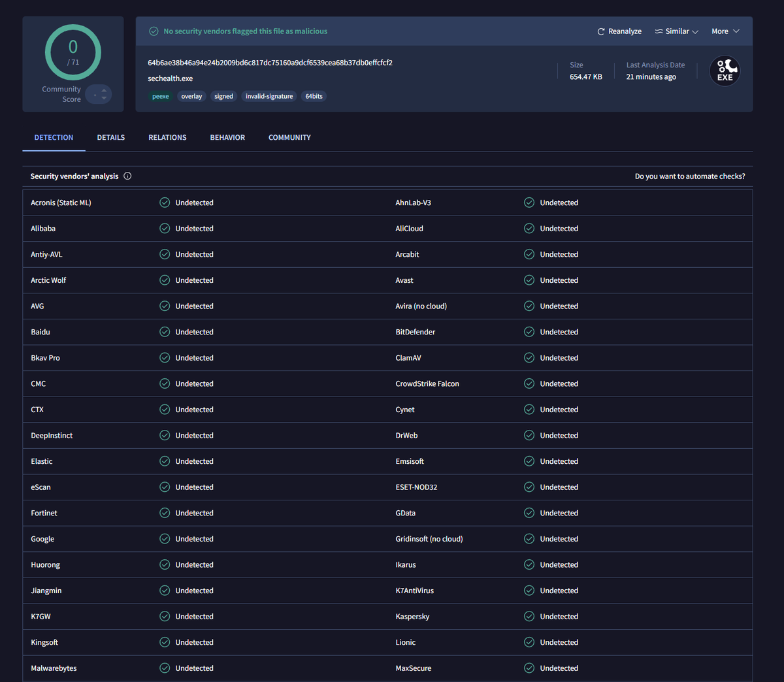Click the 'Do you want to automate checks?' link
Image resolution: width=784 pixels, height=682 pixels.
pos(690,176)
